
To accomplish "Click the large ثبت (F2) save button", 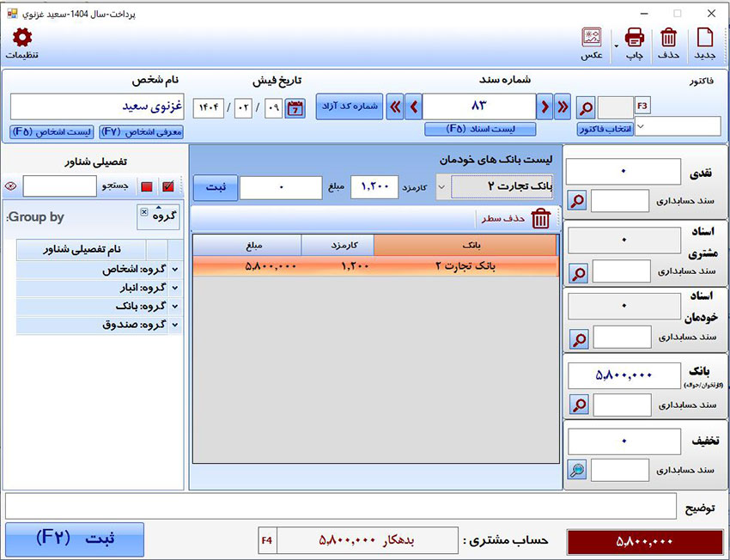I will 75,539.
